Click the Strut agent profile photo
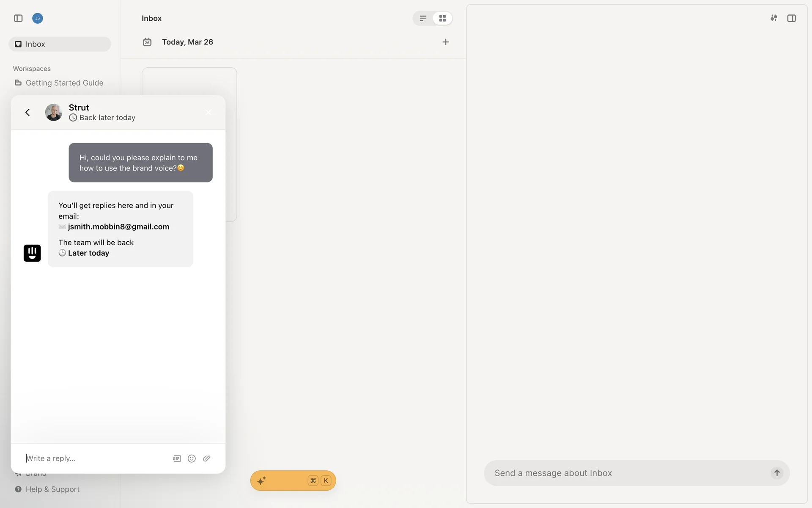The height and width of the screenshot is (508, 812). (x=54, y=112)
